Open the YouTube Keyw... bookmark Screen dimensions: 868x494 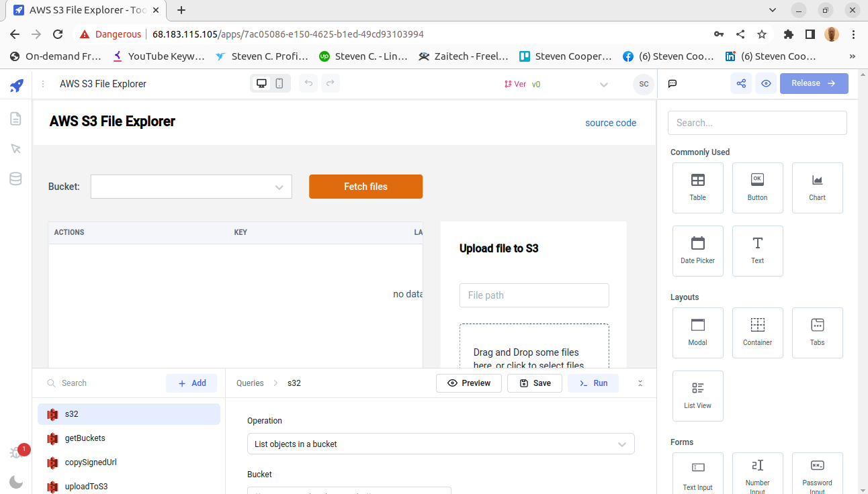159,56
